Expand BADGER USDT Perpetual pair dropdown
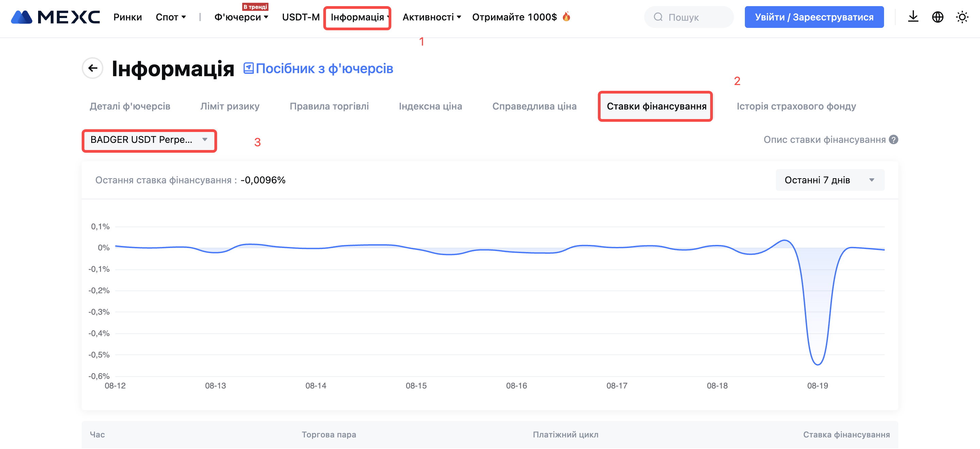 pyautogui.click(x=149, y=139)
